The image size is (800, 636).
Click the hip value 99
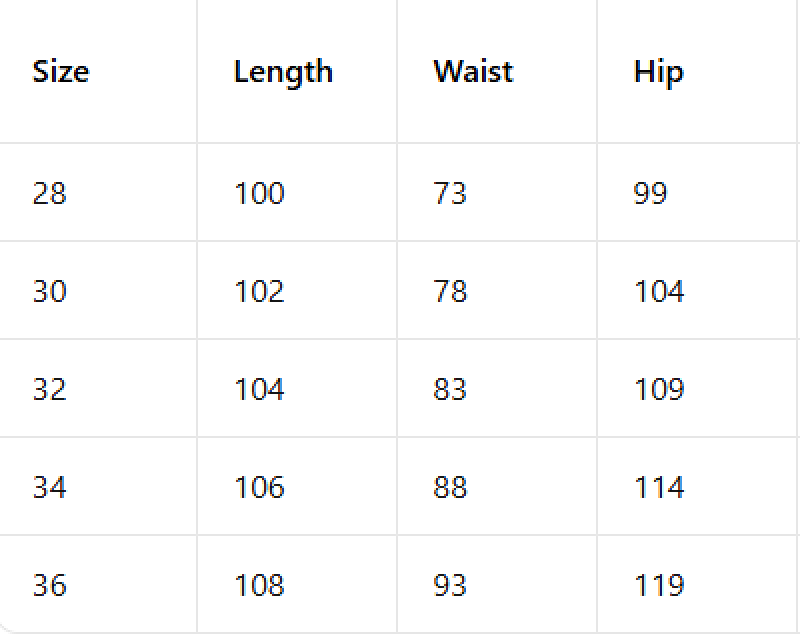(650, 193)
